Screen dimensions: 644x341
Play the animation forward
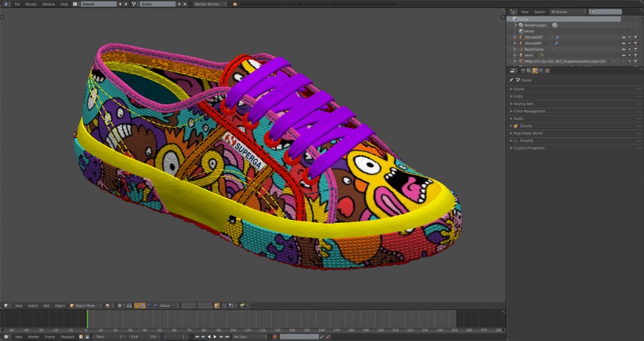pyautogui.click(x=215, y=337)
